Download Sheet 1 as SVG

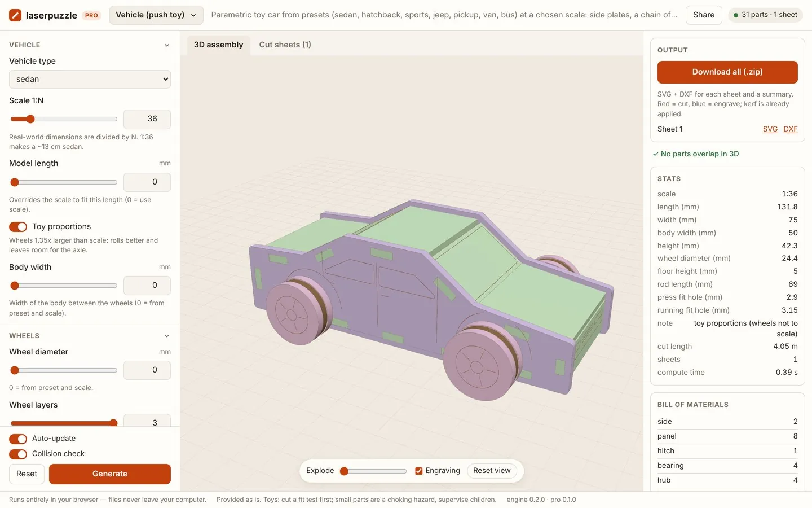tap(770, 129)
